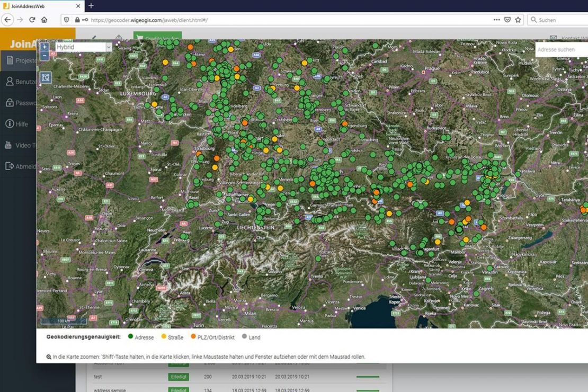Click the Hilfe info icon
The image size is (588, 392).
tap(10, 124)
